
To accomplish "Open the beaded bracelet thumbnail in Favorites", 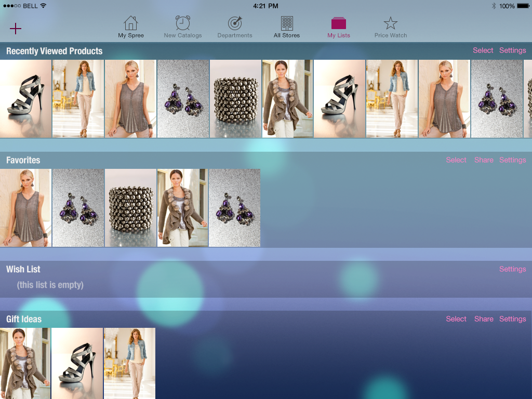I will tap(130, 207).
